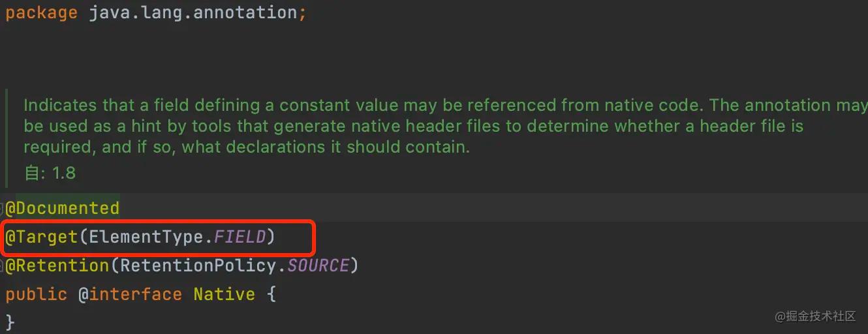Place cursor on the Native interface name
The width and height of the screenshot is (868, 334).
point(225,294)
